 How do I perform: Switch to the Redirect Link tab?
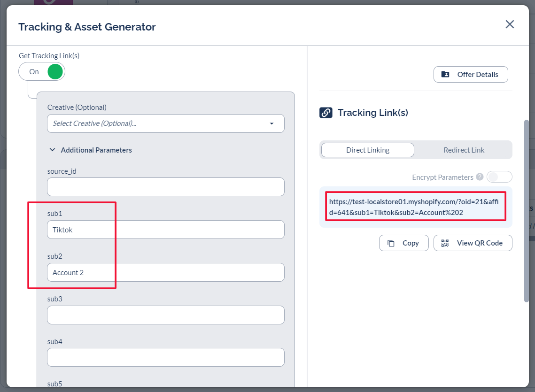pos(464,150)
